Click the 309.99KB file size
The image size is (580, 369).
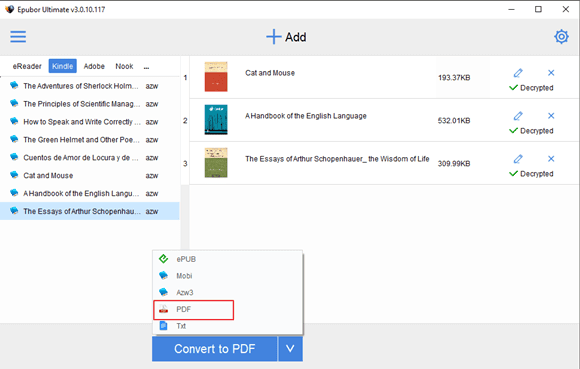(454, 163)
